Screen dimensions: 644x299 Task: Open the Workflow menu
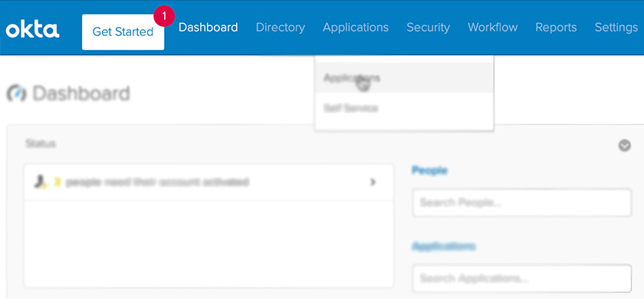point(492,28)
